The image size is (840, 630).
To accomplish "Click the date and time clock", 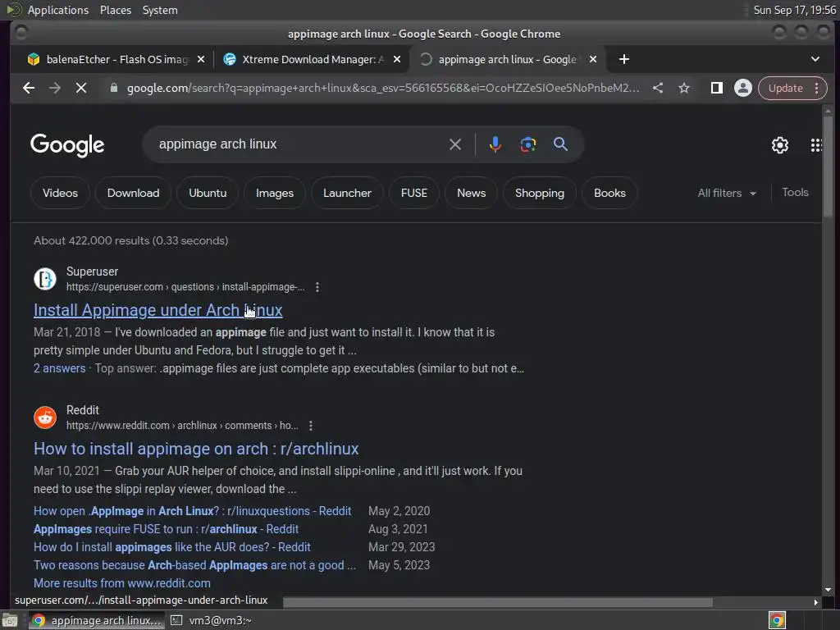I will (x=794, y=10).
